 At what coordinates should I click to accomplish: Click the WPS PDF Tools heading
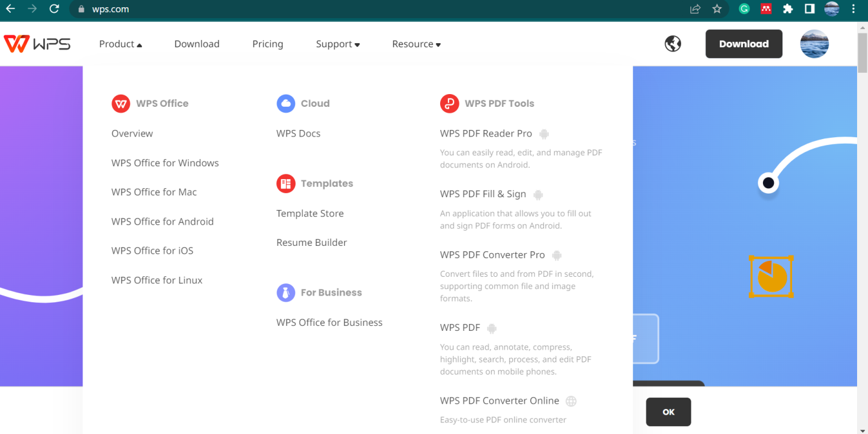[500, 104]
